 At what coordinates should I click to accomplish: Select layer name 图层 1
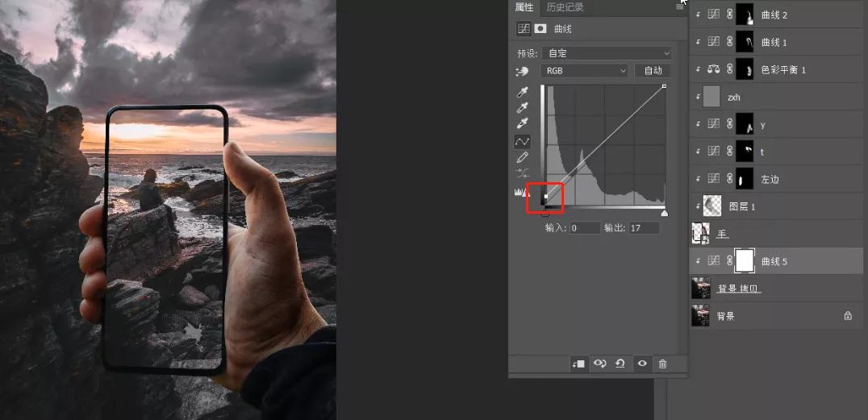[x=742, y=206]
